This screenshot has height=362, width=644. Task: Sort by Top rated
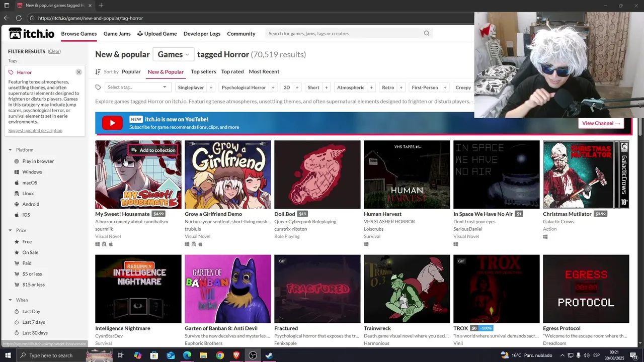click(x=232, y=71)
